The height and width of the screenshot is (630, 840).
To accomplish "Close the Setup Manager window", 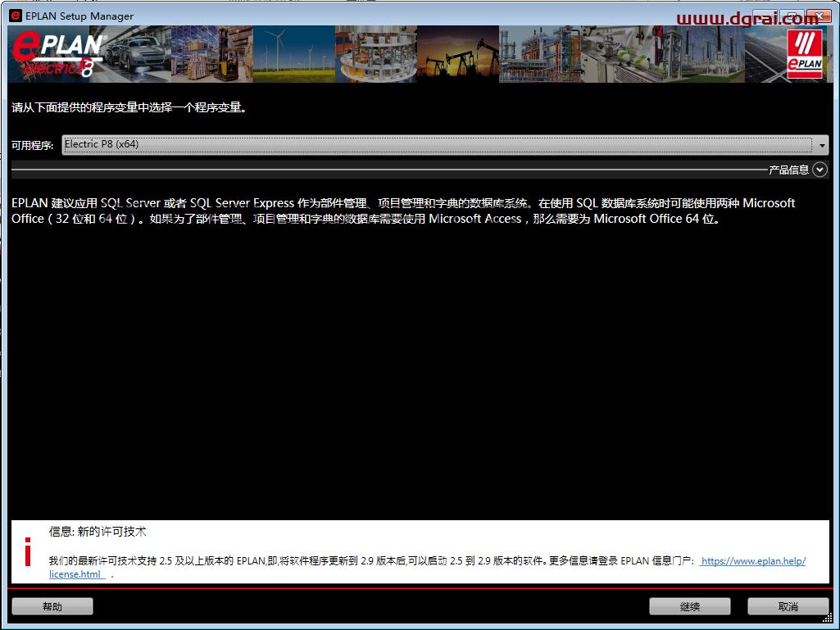I will (820, 16).
